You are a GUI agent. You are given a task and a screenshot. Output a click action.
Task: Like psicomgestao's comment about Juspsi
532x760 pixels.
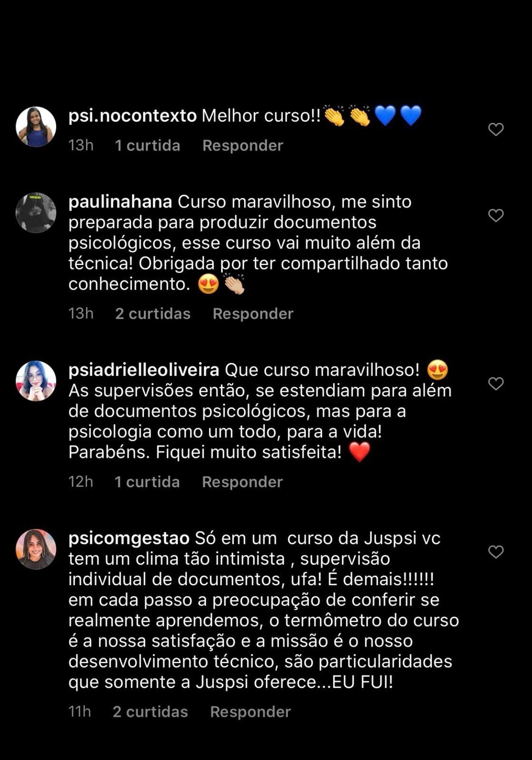496,552
